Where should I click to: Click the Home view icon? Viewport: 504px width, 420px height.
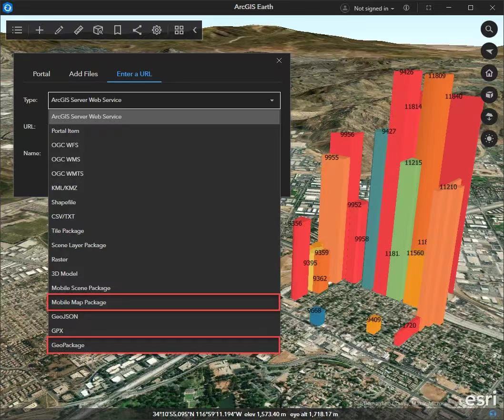click(489, 73)
